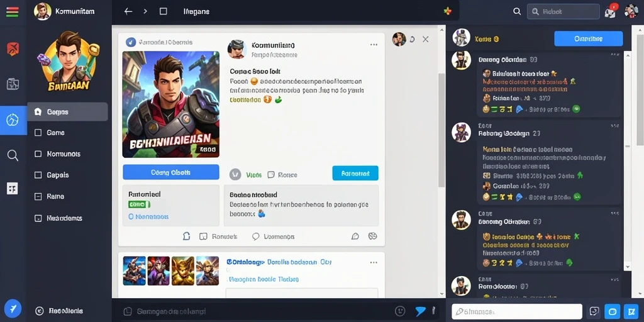Click the round blue compass button bottom-left

13,308
